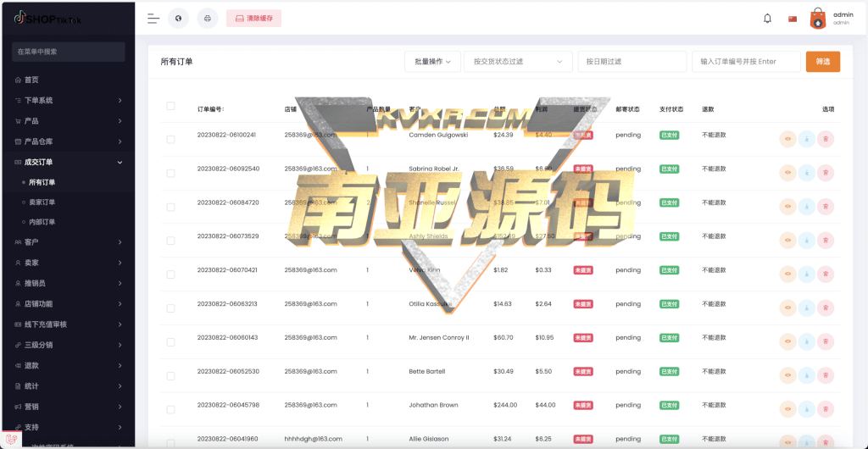Open 统计 in the sidebar
This screenshot has height=449, width=868.
click(x=68, y=386)
